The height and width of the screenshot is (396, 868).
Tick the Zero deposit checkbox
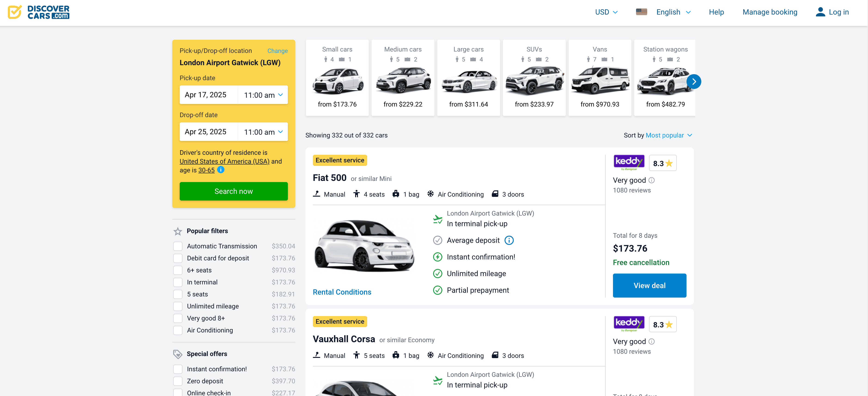pos(178,381)
